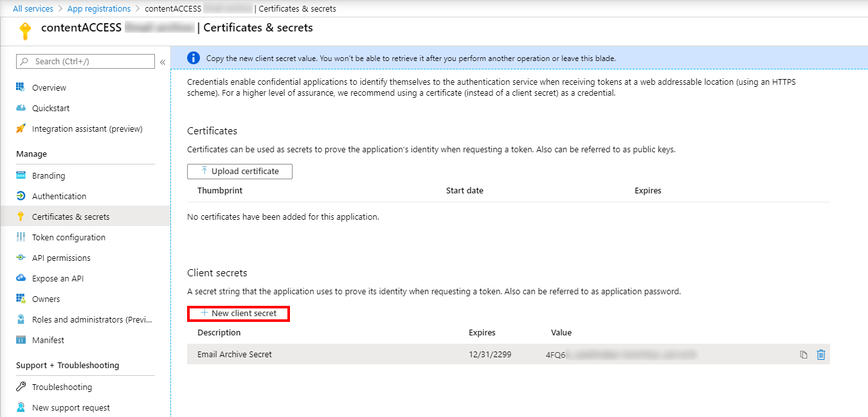The width and height of the screenshot is (868, 417).
Task: Go to All services breadcrumb
Action: 33,8
